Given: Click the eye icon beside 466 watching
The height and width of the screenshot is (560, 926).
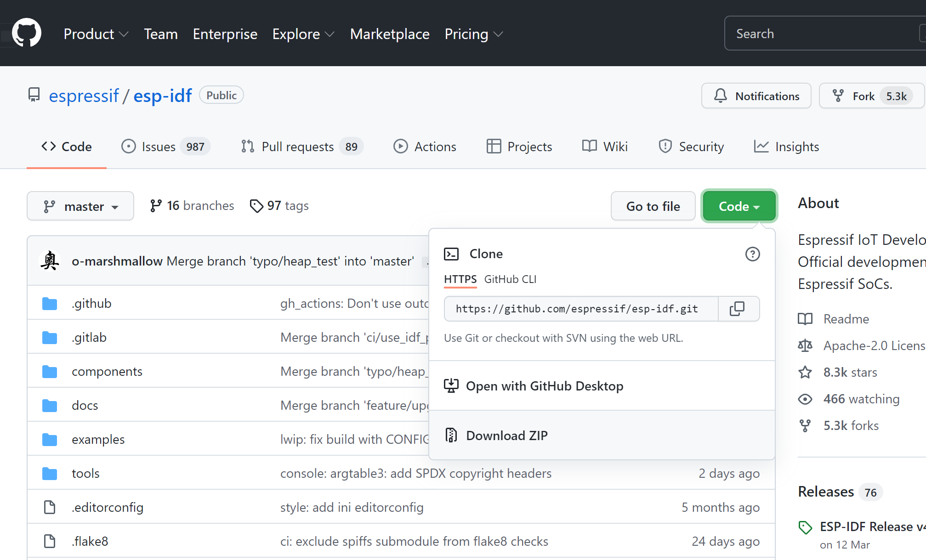Looking at the screenshot, I should 805,399.
